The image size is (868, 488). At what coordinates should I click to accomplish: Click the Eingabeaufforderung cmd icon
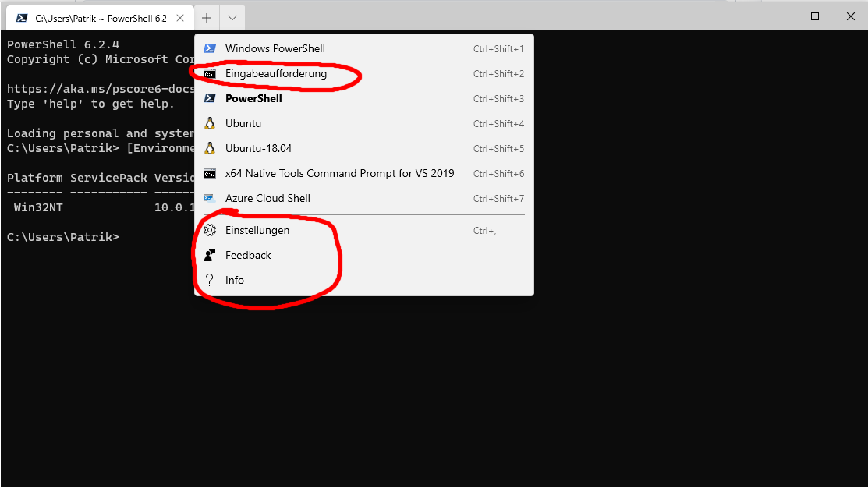coord(210,73)
